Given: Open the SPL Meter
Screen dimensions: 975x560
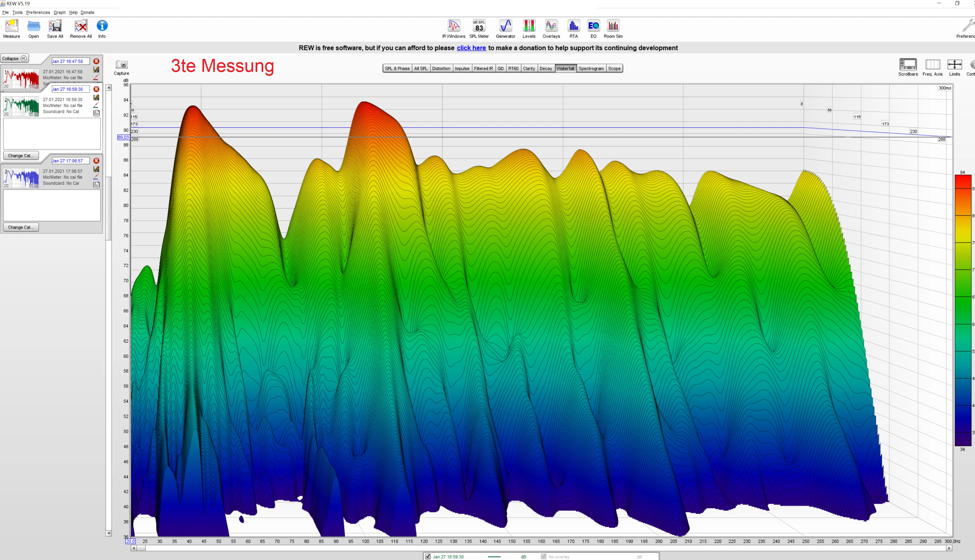Looking at the screenshot, I should pos(479,29).
